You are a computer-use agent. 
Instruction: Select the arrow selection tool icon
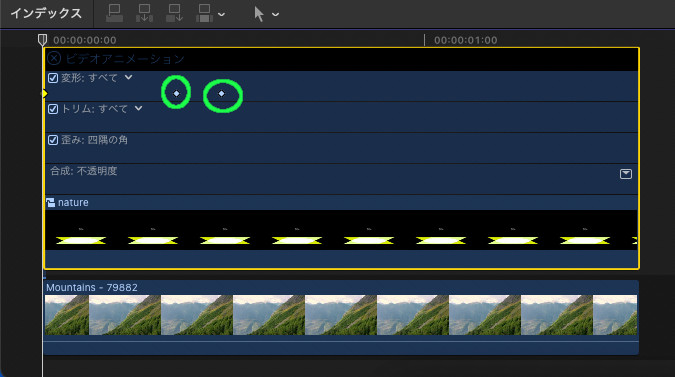pyautogui.click(x=259, y=14)
